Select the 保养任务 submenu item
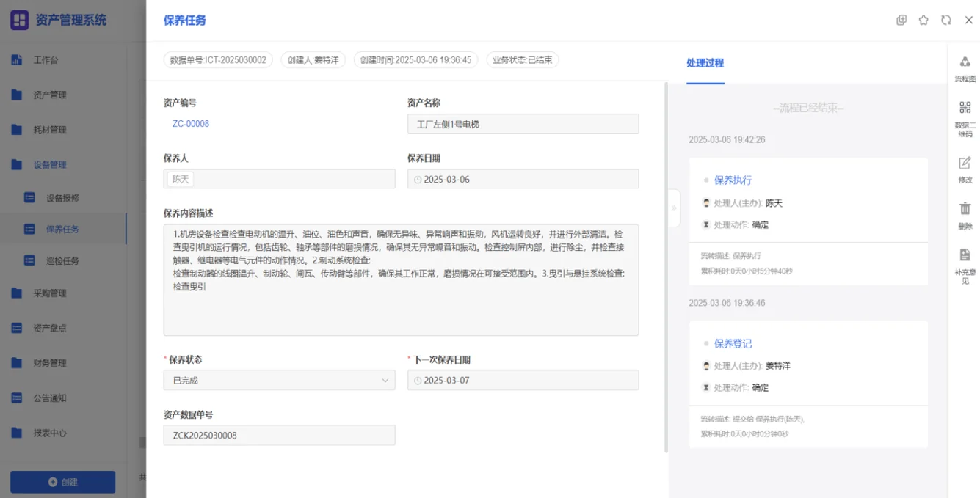 [63, 229]
